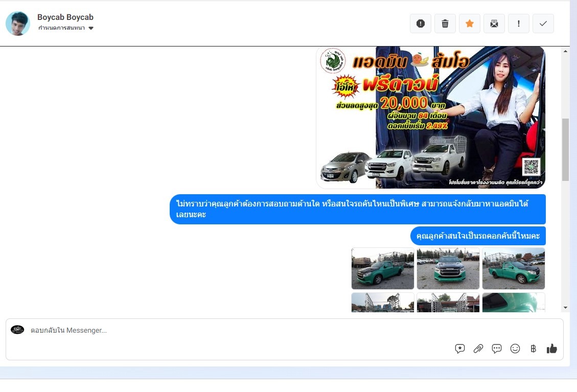Click the baht payment request icon

coord(533,349)
